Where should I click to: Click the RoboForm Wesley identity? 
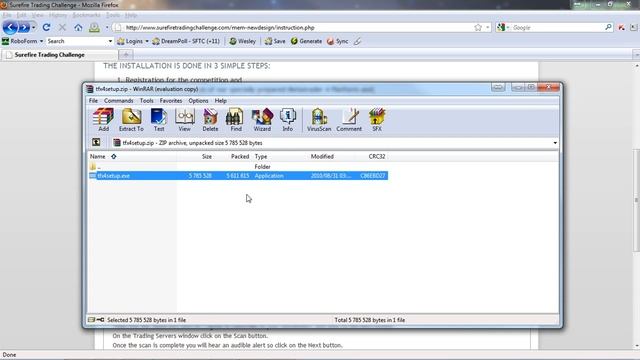[242, 41]
